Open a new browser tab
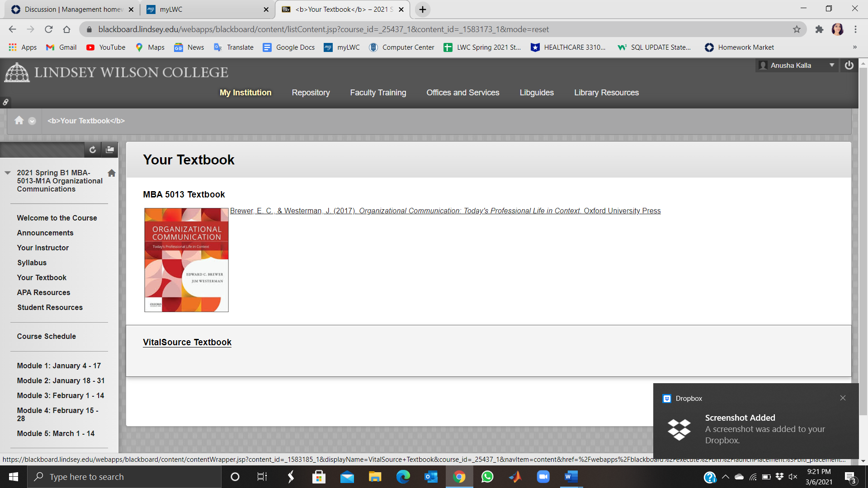Screen dimensions: 868x488 pos(423,9)
